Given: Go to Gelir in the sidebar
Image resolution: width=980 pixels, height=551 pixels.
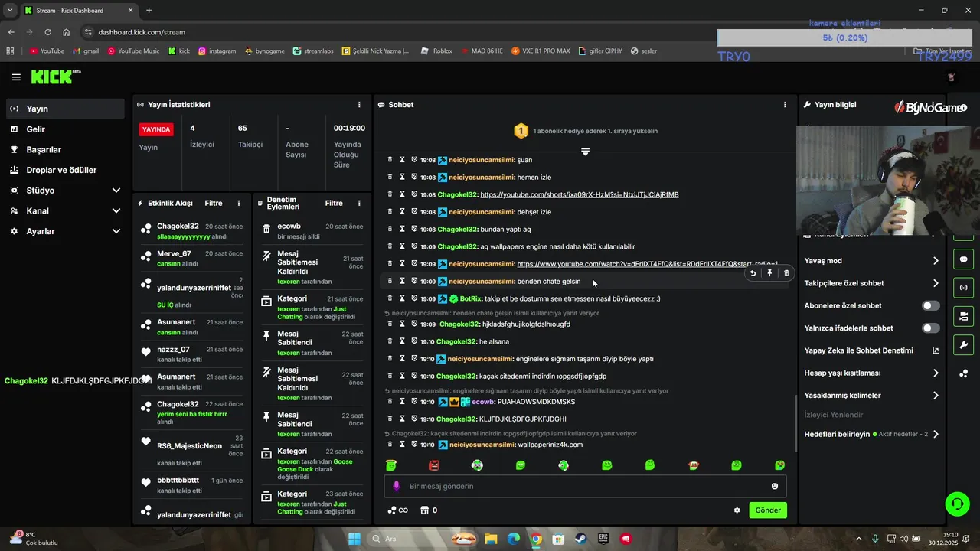Looking at the screenshot, I should click(66, 129).
